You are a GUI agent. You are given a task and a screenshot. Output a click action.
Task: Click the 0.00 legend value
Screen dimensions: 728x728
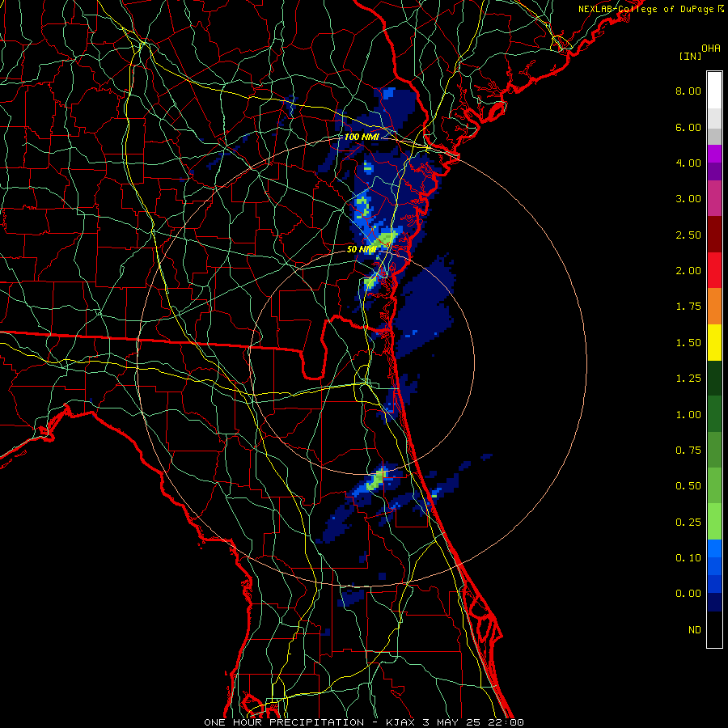pos(688,594)
